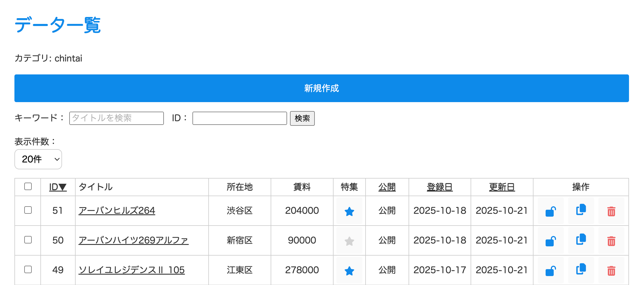Screen dimensions: 644x285
Task: Tick the checkbox for row ID 49
Action: point(28,269)
